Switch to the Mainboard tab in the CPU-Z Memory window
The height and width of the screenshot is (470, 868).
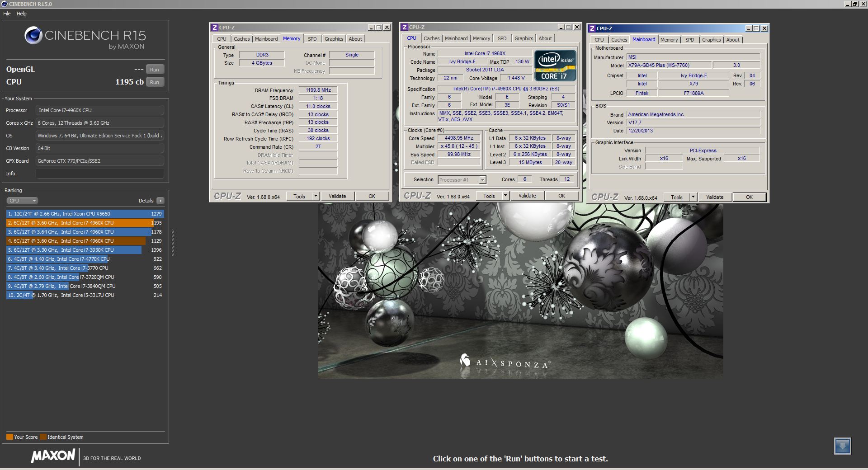tap(266, 39)
